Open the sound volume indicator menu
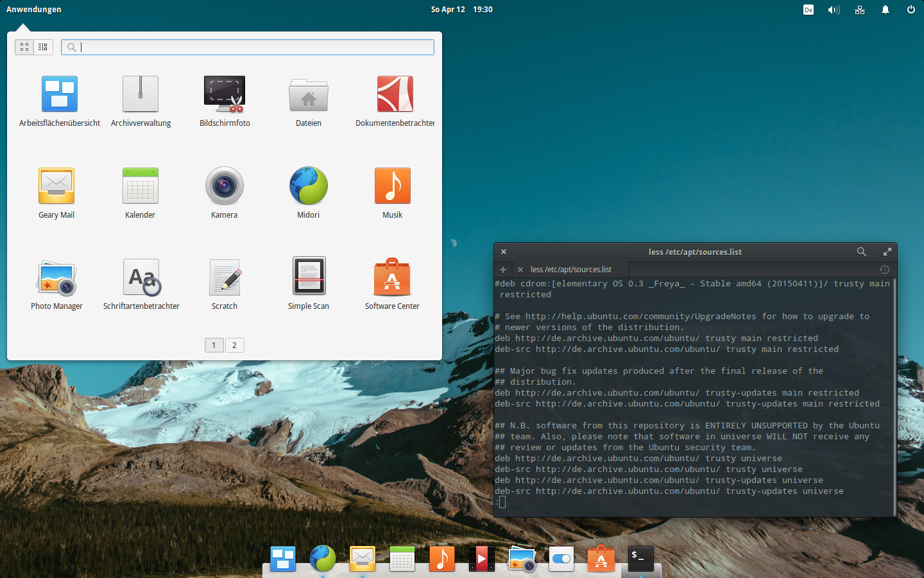This screenshot has width=924, height=578. click(x=834, y=10)
